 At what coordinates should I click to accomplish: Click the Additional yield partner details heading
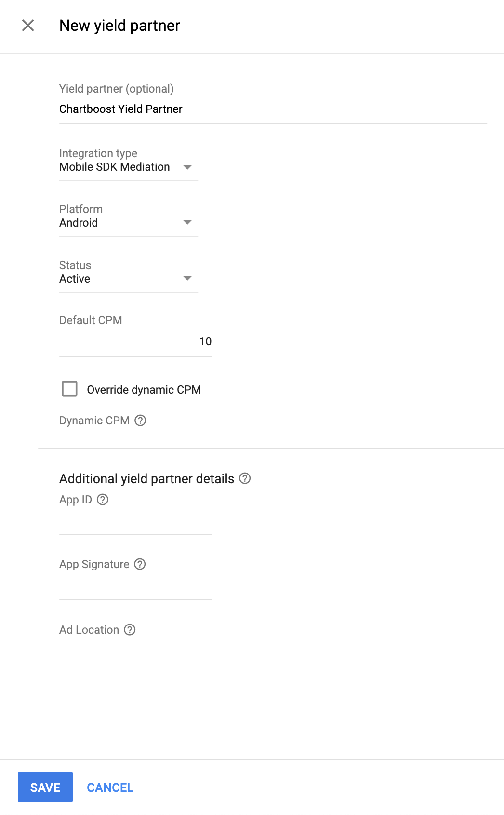146,479
